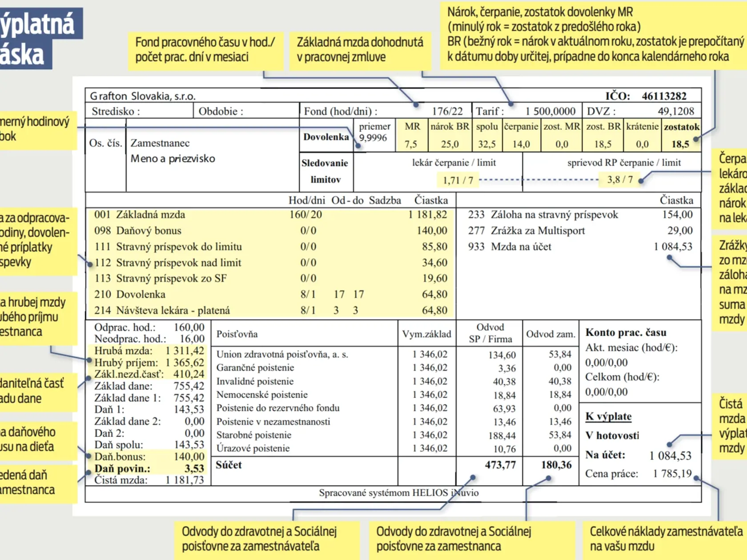Click the Sledovanie limitov label
747x560 pixels.
pos(325,171)
